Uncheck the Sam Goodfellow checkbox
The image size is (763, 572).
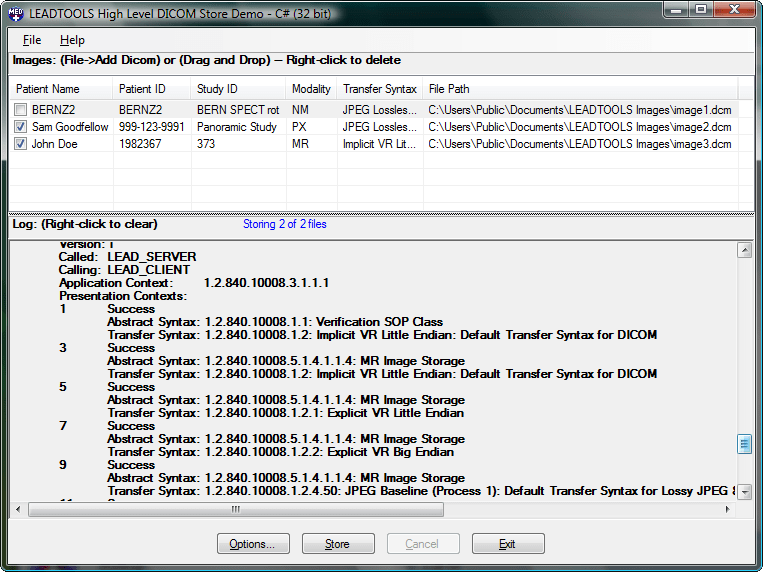21,127
